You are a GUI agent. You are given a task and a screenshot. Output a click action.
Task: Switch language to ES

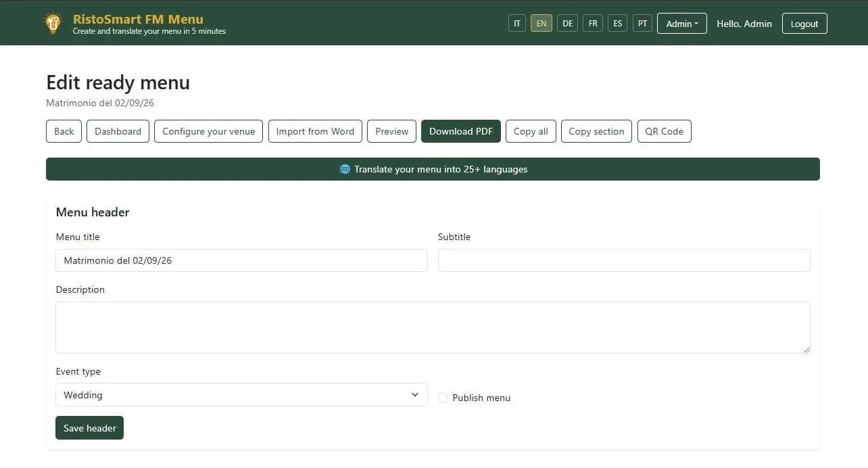tap(618, 23)
